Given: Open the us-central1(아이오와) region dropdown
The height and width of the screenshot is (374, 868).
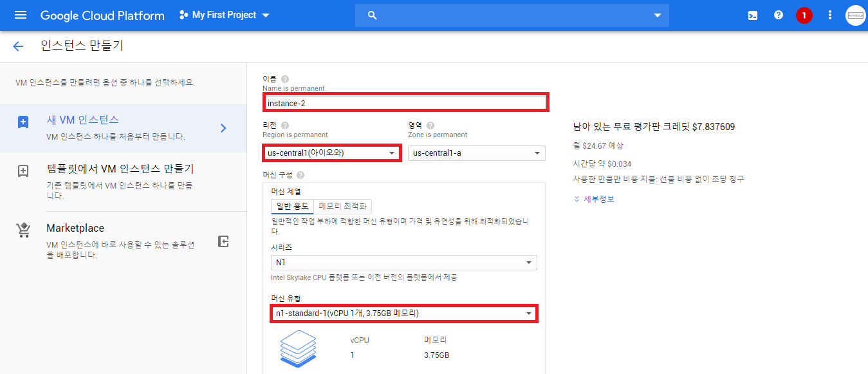Looking at the screenshot, I should point(331,153).
